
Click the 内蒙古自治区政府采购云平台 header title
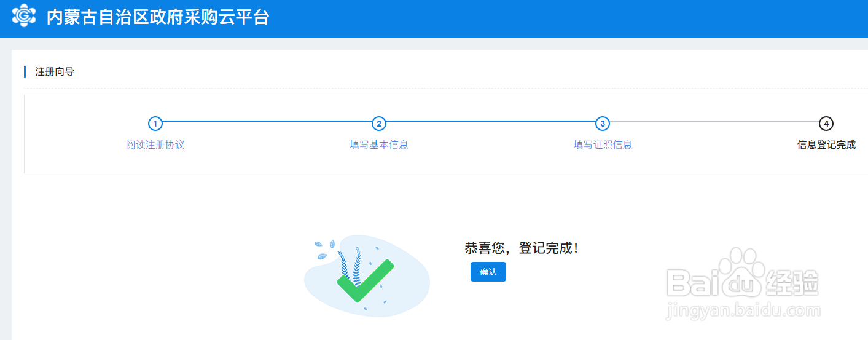(158, 17)
